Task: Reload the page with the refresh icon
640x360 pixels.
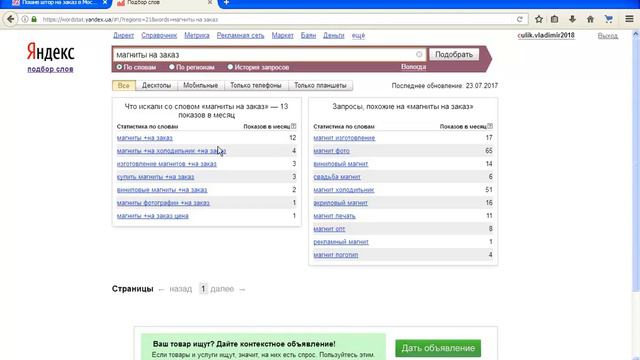Action: click(520, 19)
